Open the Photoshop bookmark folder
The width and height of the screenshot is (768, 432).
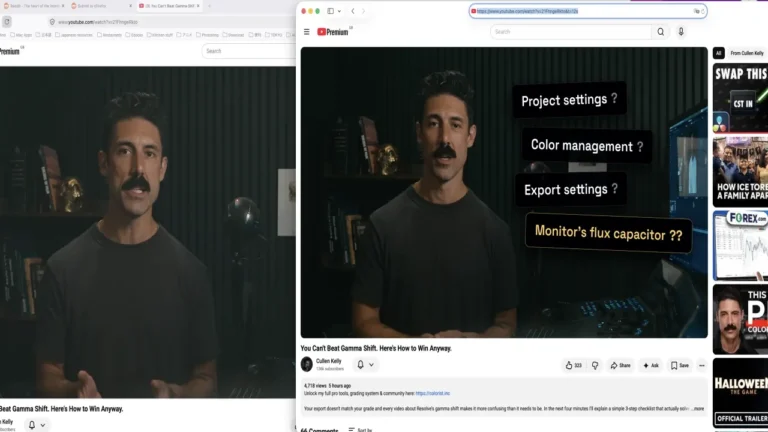pyautogui.click(x=208, y=35)
